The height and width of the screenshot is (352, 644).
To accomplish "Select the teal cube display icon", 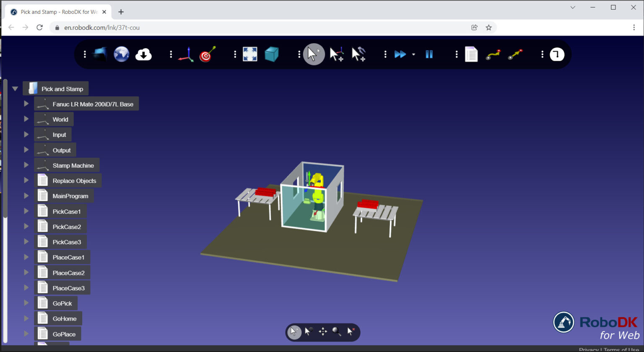I will tap(272, 54).
